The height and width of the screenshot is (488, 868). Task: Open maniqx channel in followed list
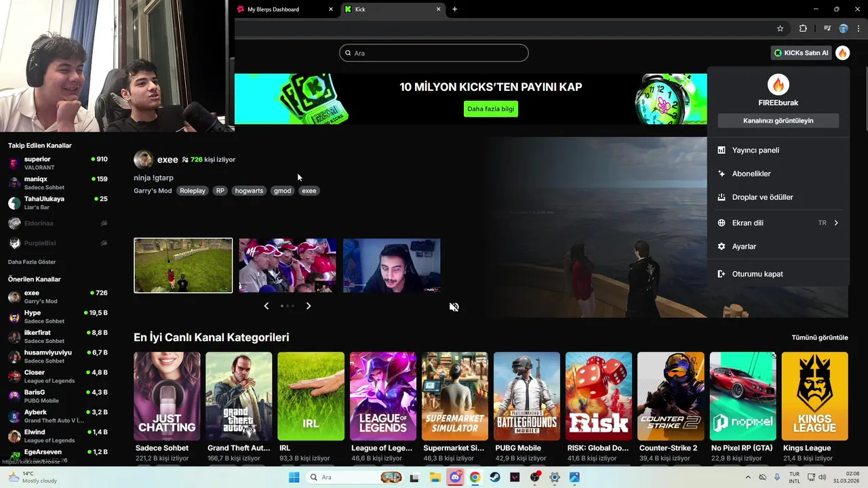[x=58, y=183]
